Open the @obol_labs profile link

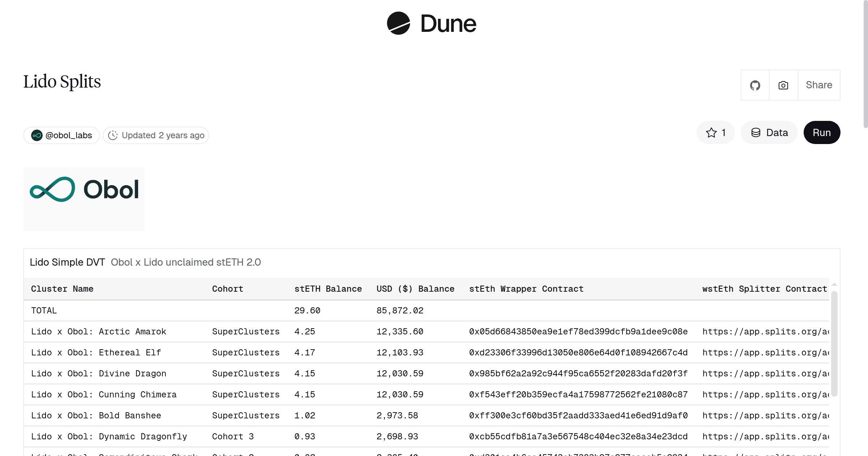tap(69, 135)
